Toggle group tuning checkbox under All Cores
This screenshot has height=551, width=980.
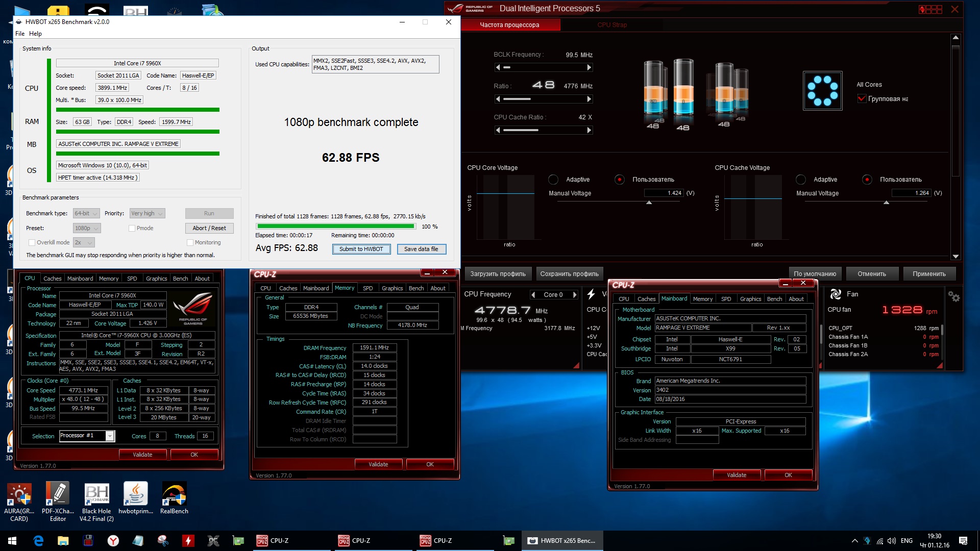tap(862, 98)
